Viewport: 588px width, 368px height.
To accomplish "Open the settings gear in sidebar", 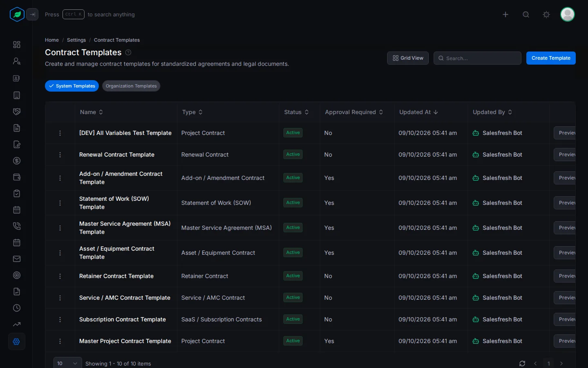I will 17,341.
